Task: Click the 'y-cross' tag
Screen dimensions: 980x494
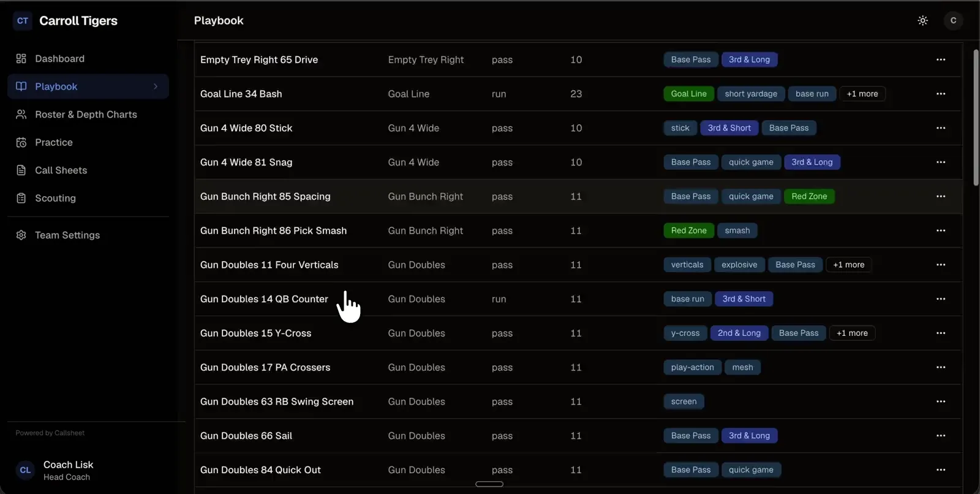Action: pyautogui.click(x=685, y=333)
